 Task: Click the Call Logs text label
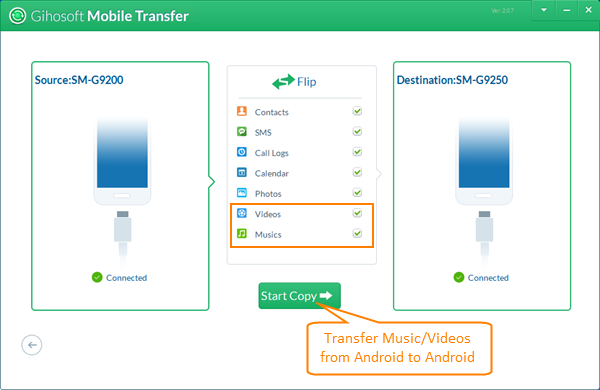click(272, 153)
